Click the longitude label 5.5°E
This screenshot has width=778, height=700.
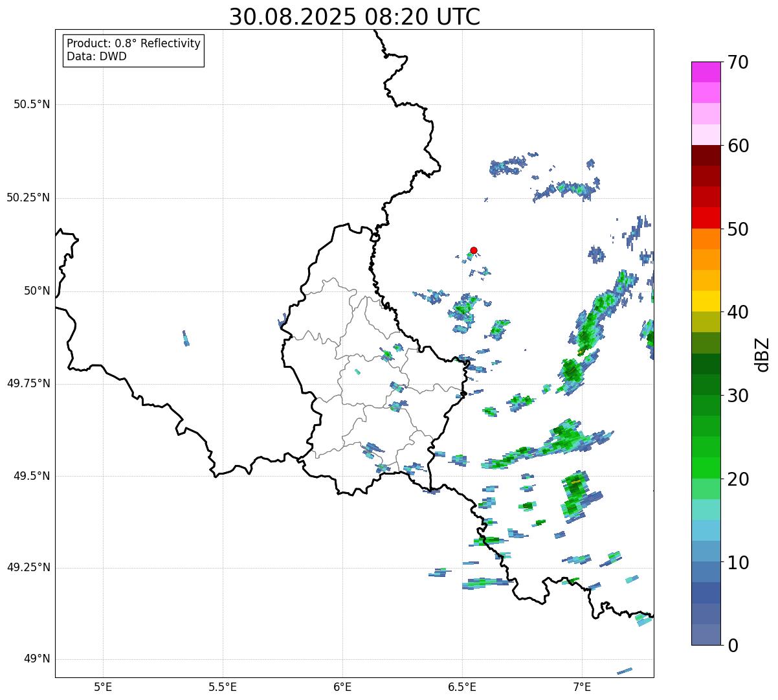[x=223, y=686]
